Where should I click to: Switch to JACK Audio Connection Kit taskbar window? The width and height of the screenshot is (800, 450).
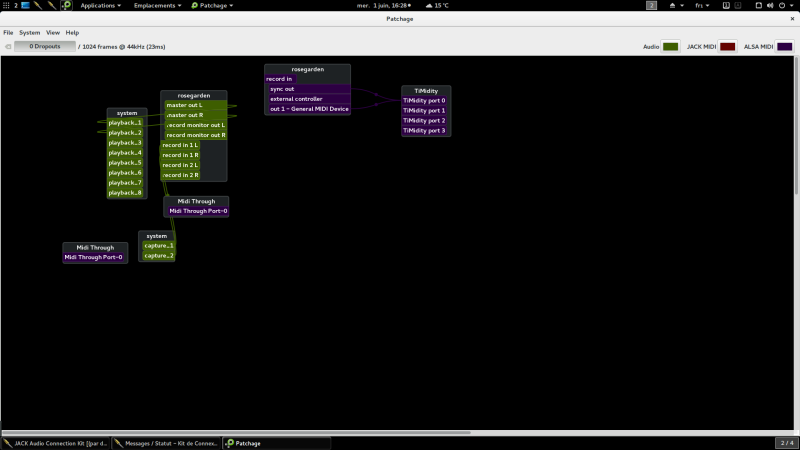pyautogui.click(x=56, y=443)
